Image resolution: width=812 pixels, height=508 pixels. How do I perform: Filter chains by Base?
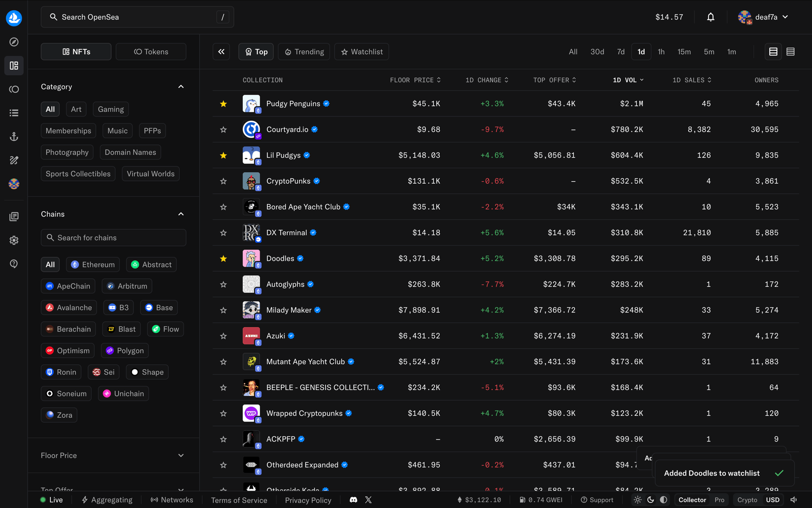pyautogui.click(x=159, y=308)
